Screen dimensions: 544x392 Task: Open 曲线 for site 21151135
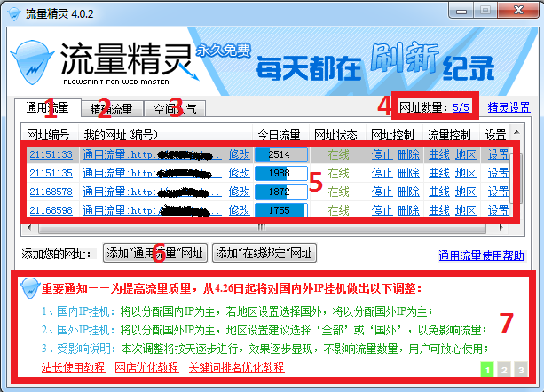438,172
